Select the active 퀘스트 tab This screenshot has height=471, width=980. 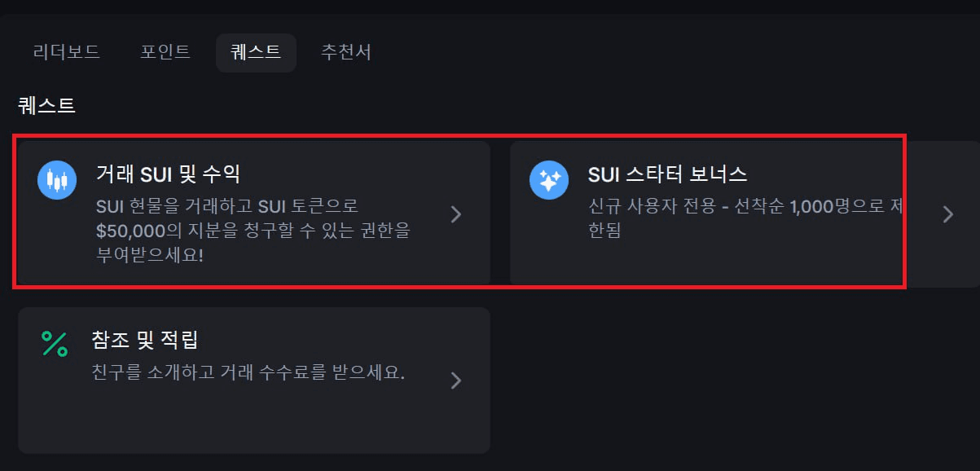point(256,53)
